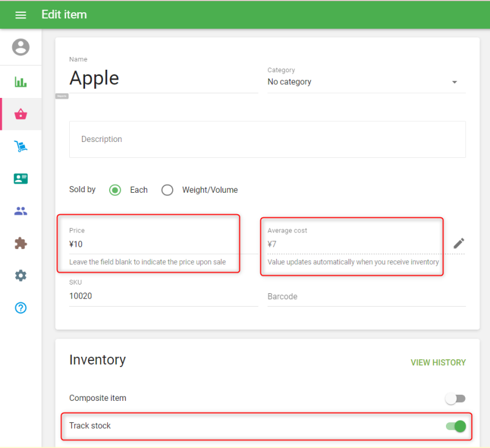Click the Barcode input field
Screen dimensions: 490x448
[366, 297]
